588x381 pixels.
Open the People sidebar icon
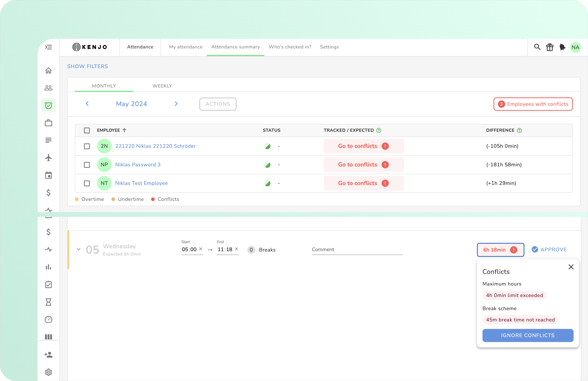pyautogui.click(x=48, y=88)
